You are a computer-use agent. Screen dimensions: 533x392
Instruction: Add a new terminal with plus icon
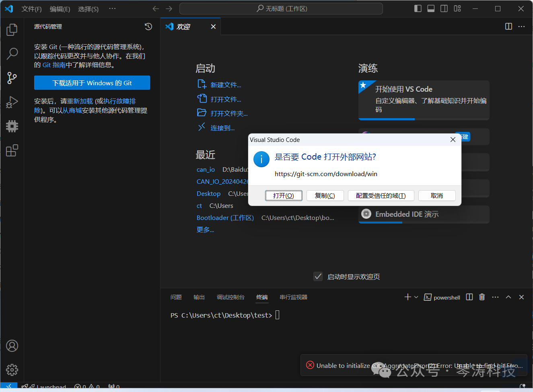click(x=407, y=297)
